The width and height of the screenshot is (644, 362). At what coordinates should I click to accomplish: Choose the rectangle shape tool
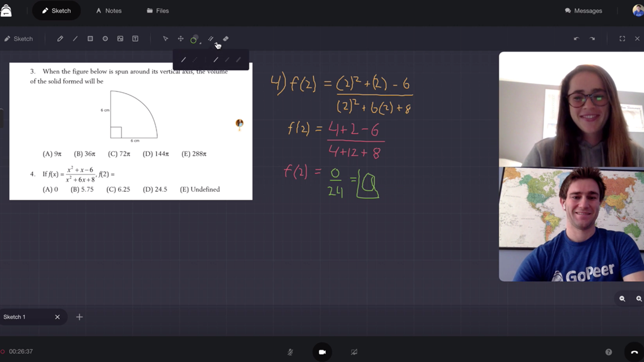click(90, 39)
